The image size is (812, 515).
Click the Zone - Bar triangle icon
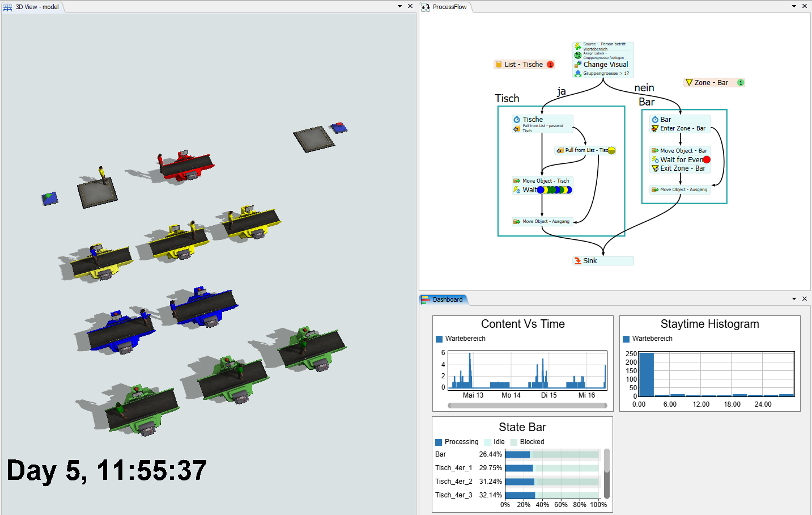coord(689,82)
